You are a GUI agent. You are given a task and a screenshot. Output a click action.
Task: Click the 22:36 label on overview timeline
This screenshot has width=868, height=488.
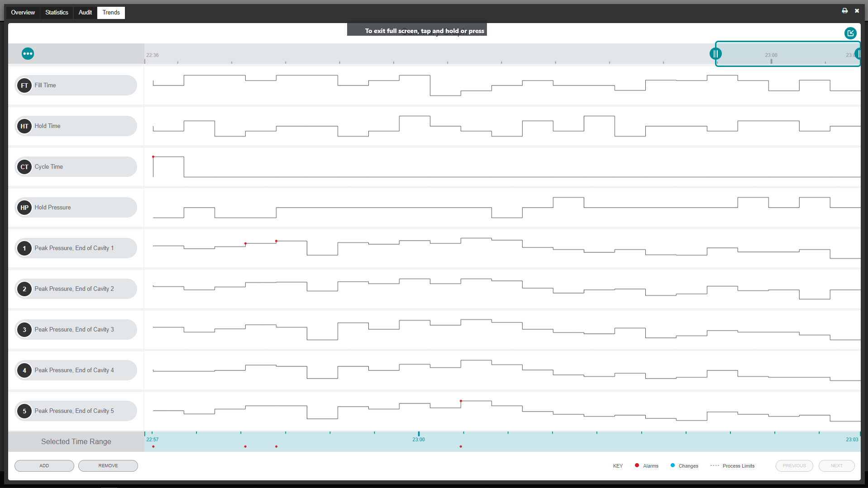click(x=153, y=55)
